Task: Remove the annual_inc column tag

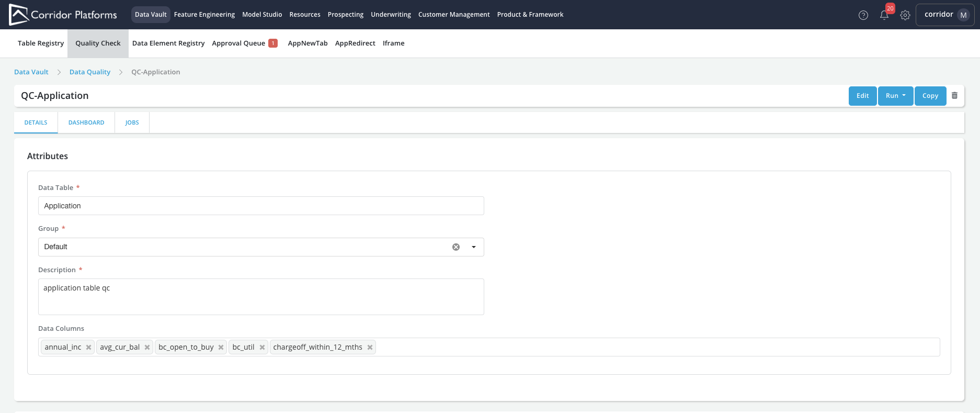Action: (89, 348)
